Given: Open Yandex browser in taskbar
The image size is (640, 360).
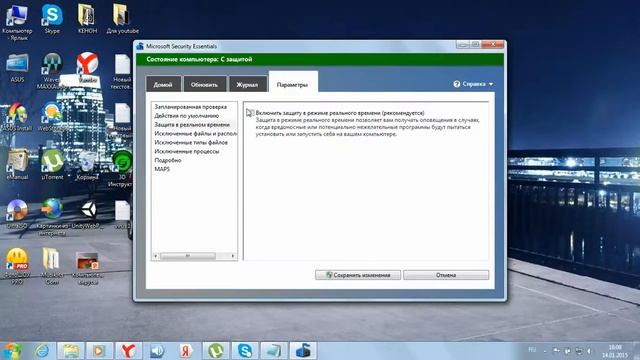Looking at the screenshot, I should [128, 351].
